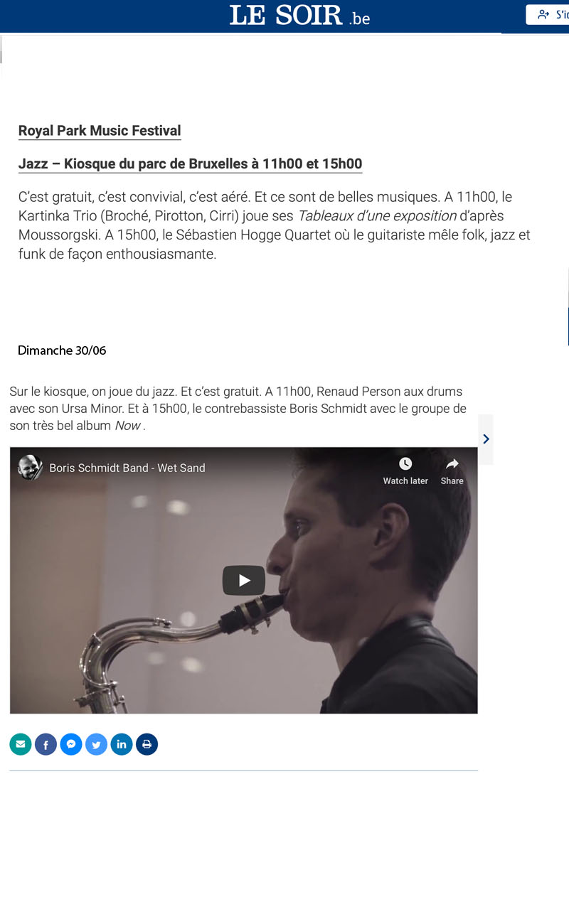Screen dimensions: 569x924
Task: Open the Royal Park Music Festival link
Action: click(x=100, y=131)
